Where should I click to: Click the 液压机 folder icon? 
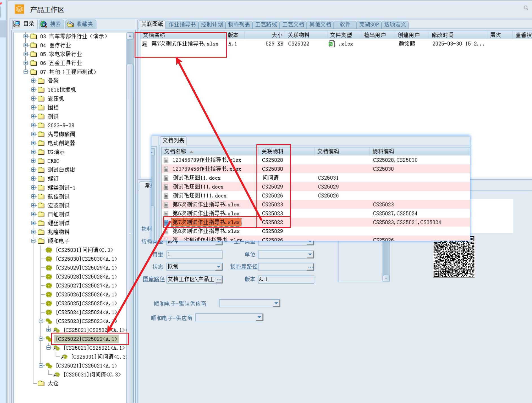click(x=41, y=99)
